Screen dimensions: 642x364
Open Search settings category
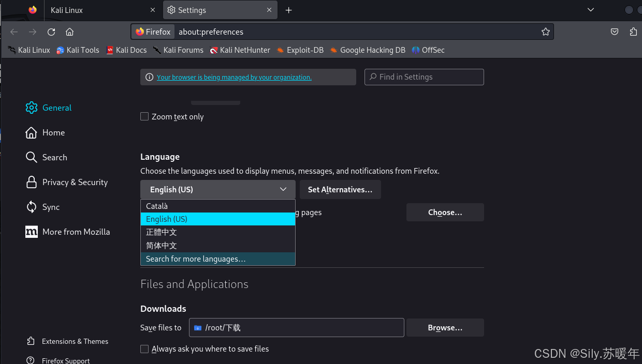[47, 157]
